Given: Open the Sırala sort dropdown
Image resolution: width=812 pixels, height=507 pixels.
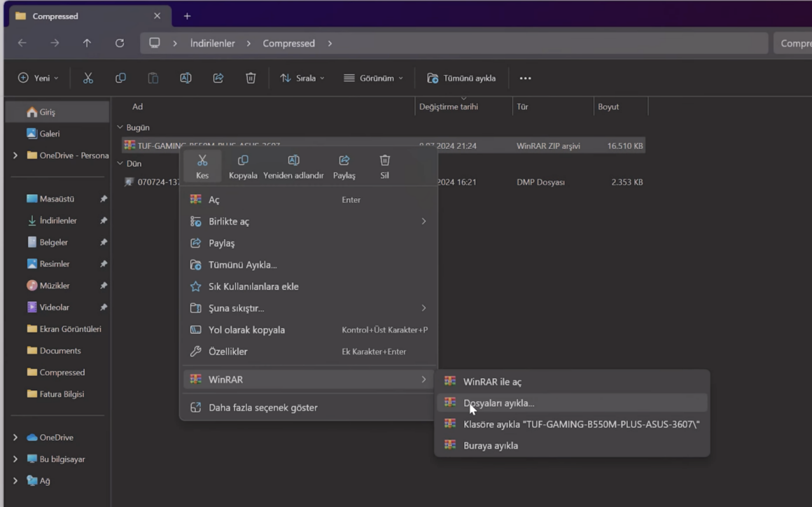Looking at the screenshot, I should [302, 78].
